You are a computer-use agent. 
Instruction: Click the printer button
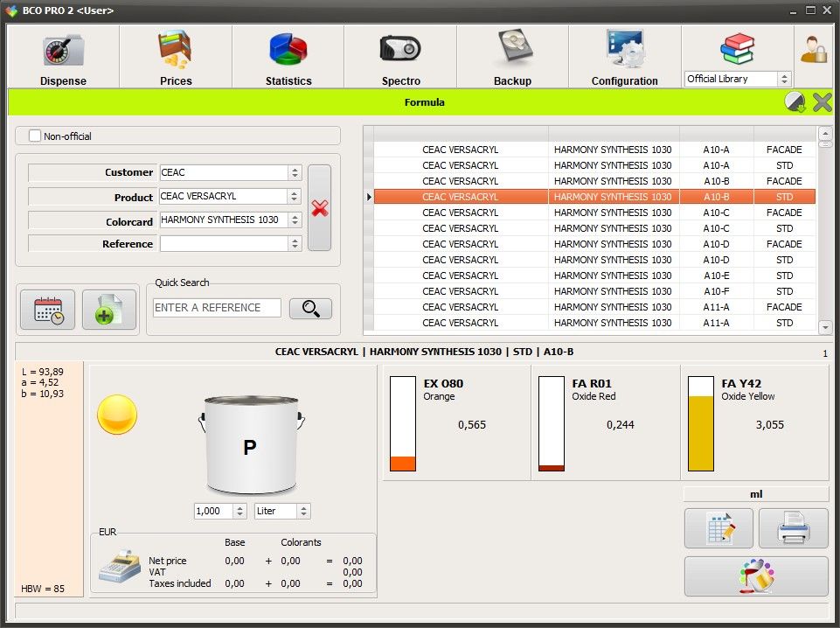794,528
